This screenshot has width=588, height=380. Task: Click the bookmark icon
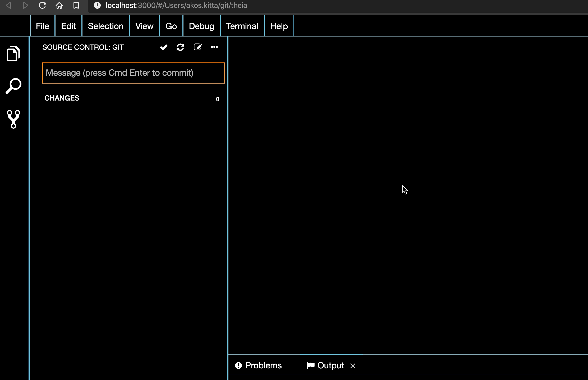[x=76, y=5]
